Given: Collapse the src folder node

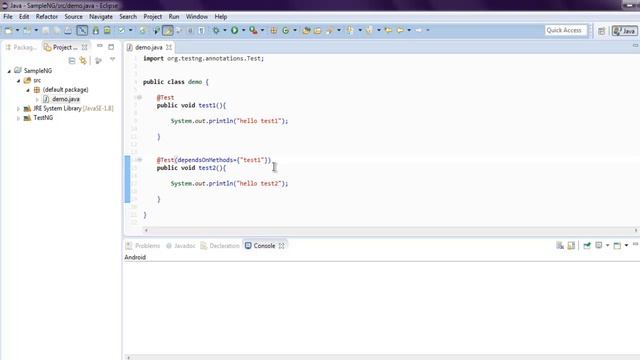Looking at the screenshot, I should 18,81.
